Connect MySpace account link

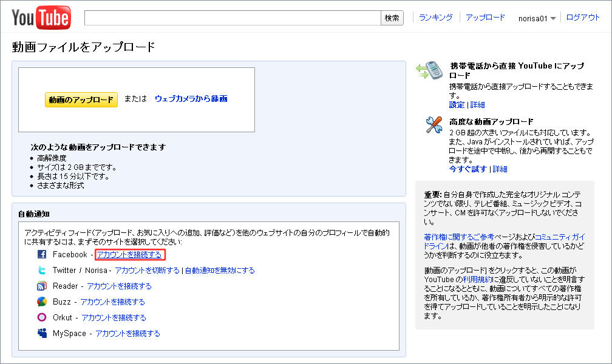pyautogui.click(x=127, y=333)
